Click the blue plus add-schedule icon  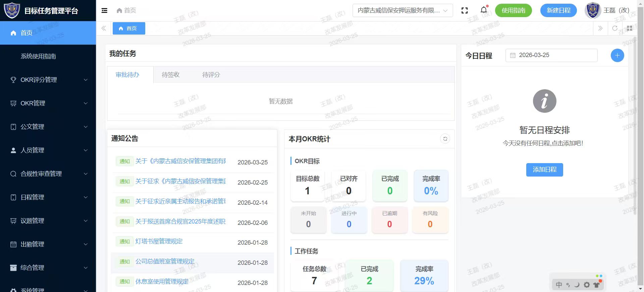tap(617, 55)
